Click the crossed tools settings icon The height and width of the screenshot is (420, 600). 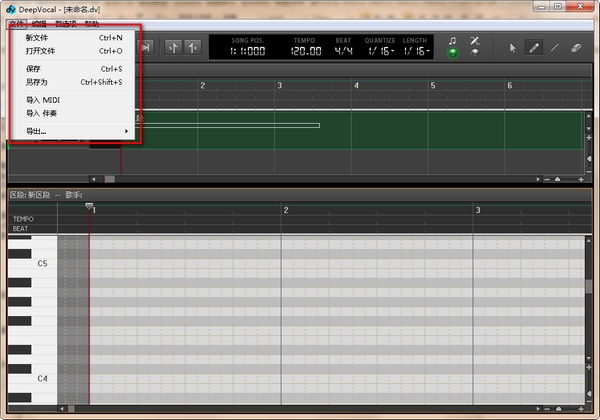(x=475, y=41)
